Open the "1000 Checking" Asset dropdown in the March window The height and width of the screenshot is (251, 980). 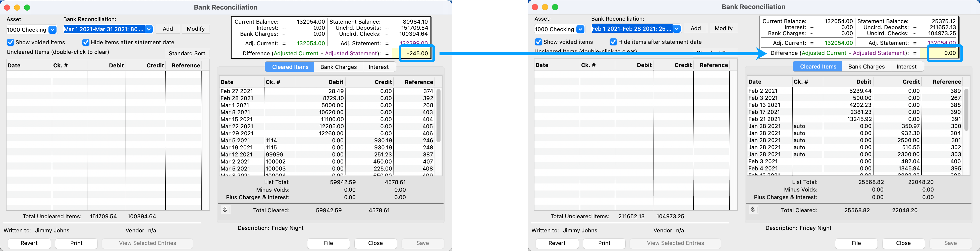pyautogui.click(x=52, y=30)
